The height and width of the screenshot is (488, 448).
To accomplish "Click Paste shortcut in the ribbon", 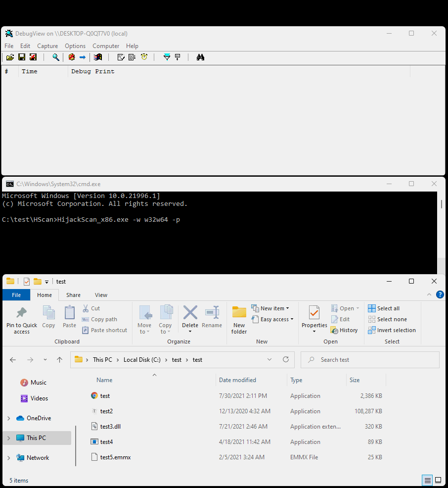I will (104, 330).
